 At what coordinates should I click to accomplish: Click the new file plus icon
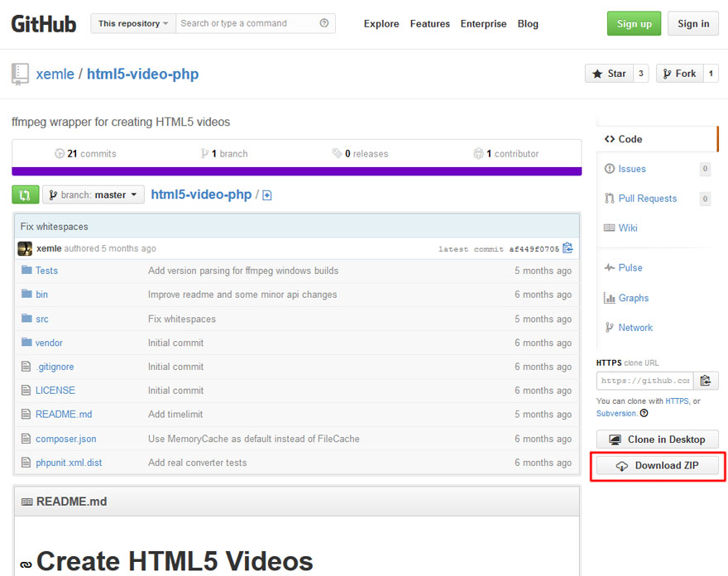[x=267, y=195]
